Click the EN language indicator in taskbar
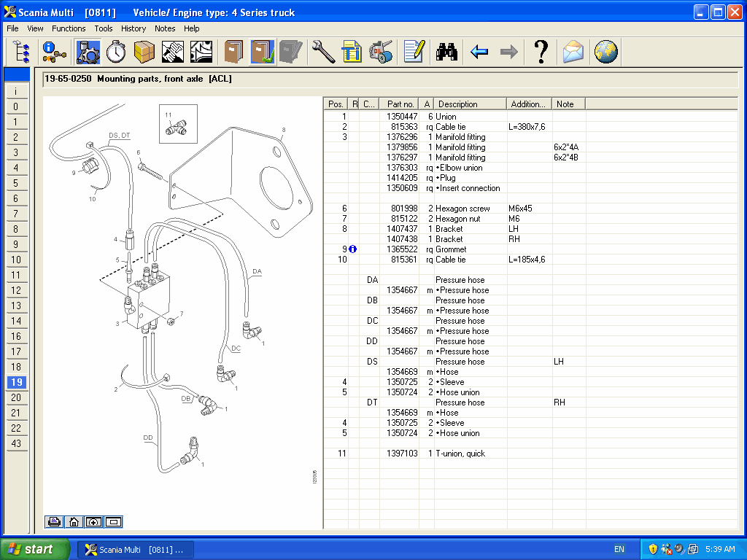Screen dimensions: 747x560 619,550
